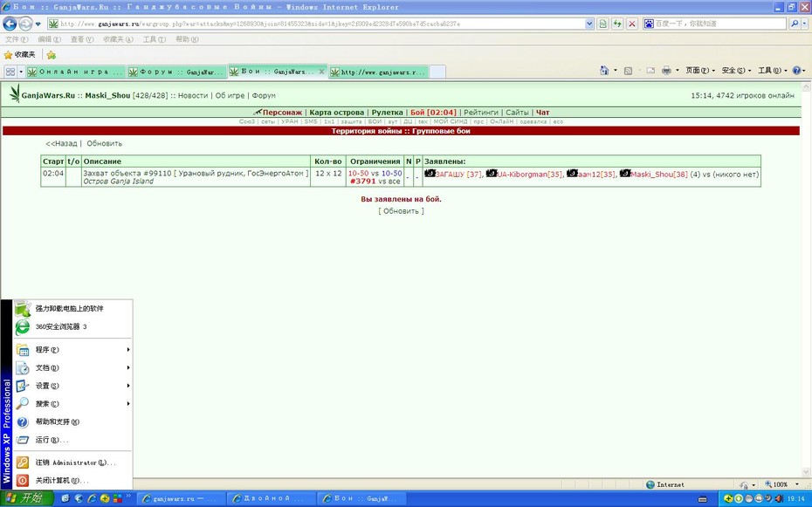Switch to ganjawars.ru taskbar window
Image resolution: width=812 pixels, height=507 pixels.
point(180,499)
